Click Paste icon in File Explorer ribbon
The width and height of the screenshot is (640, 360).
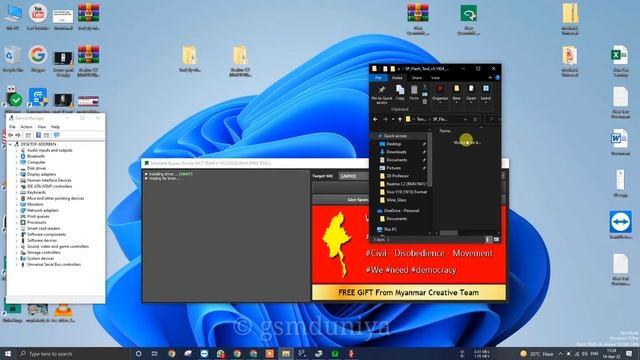click(414, 93)
